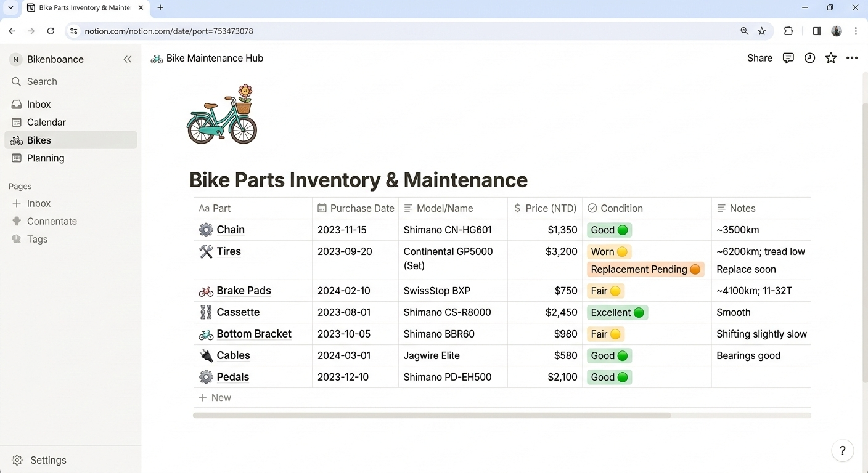Collapse the sidebar with double chevron icon
The width and height of the screenshot is (868, 473).
coord(128,59)
